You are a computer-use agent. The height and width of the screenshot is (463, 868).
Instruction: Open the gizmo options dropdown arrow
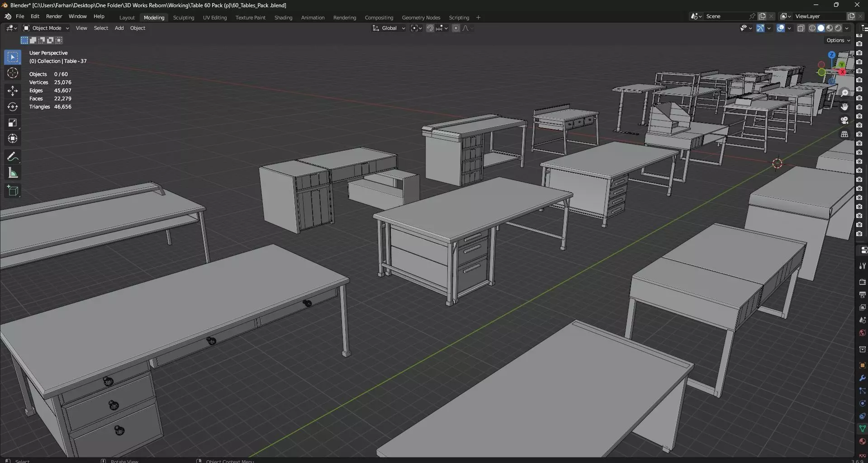coord(769,28)
